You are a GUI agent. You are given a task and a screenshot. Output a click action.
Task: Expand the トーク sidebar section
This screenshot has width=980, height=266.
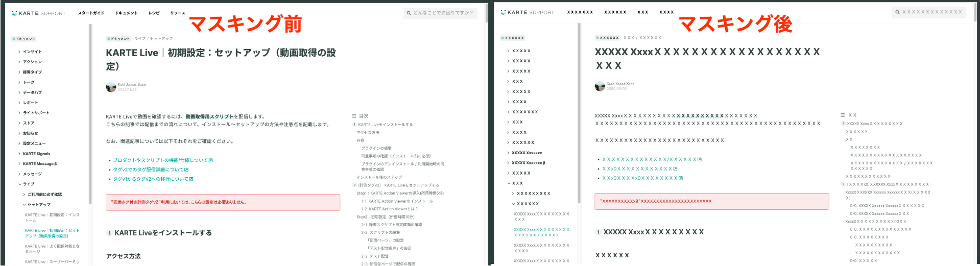pyautogui.click(x=27, y=82)
